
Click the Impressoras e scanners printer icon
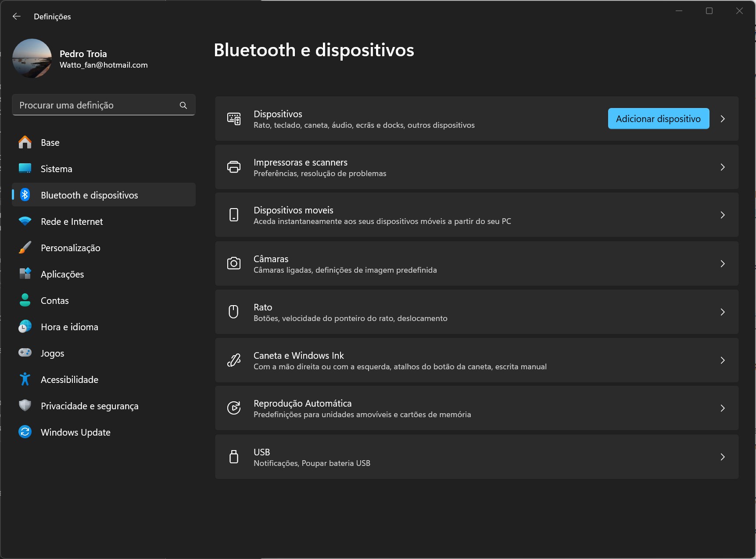pyautogui.click(x=234, y=167)
